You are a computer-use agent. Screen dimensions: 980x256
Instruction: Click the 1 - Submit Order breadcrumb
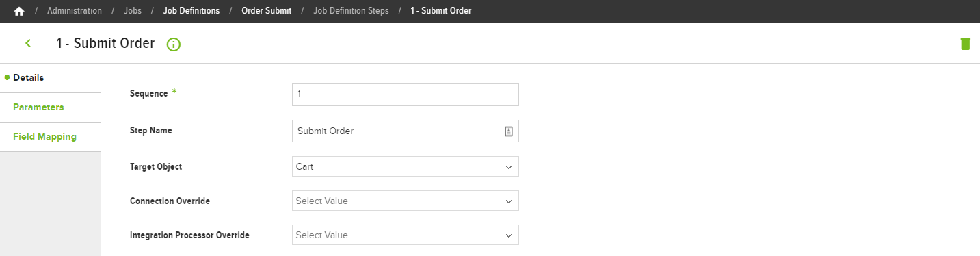441,11
